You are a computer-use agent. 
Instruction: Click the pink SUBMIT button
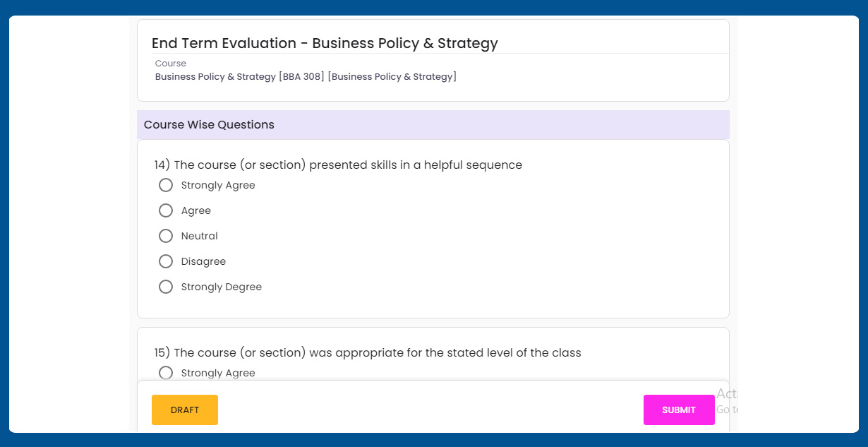679,410
